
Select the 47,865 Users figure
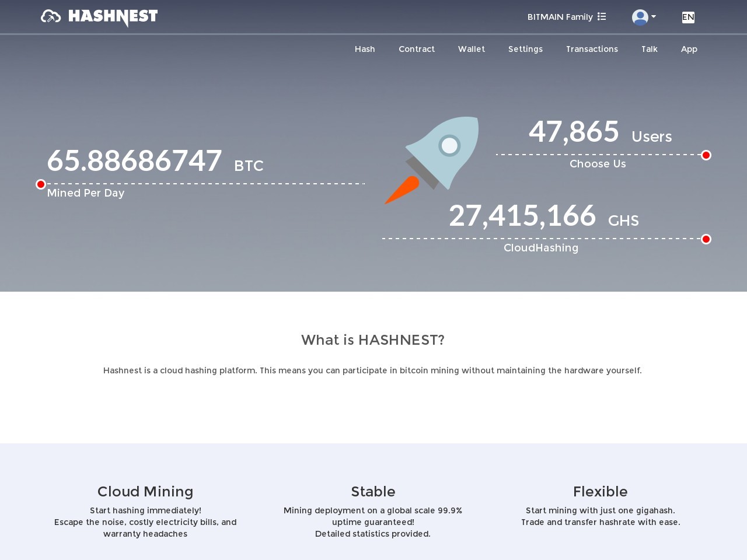[x=600, y=132]
